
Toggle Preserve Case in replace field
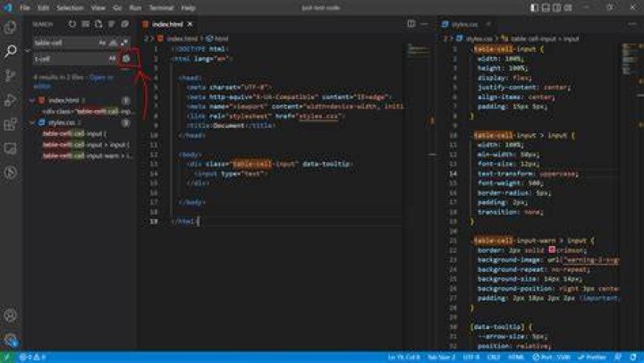click(112, 59)
